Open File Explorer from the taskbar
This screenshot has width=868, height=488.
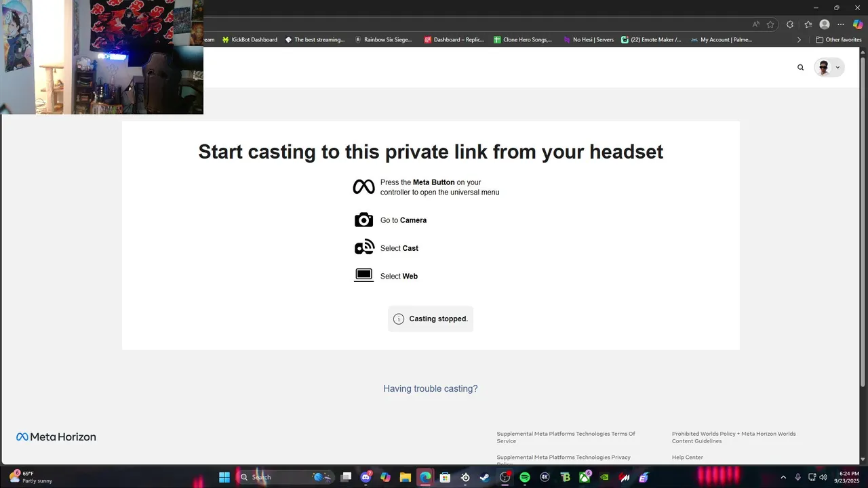coord(406,477)
